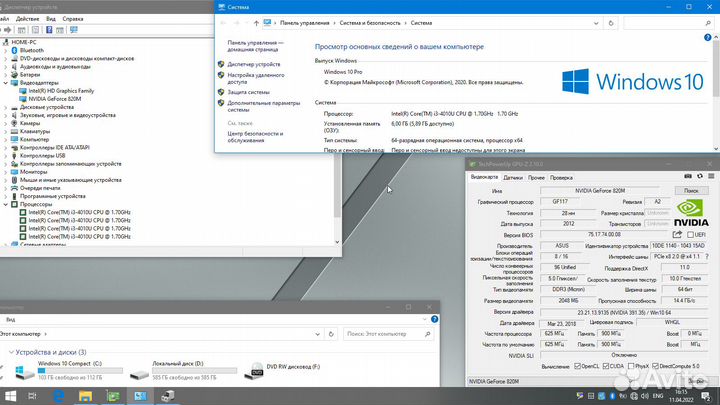Open Центр безопасности и обслуживания link
720x405 pixels.
[255, 137]
